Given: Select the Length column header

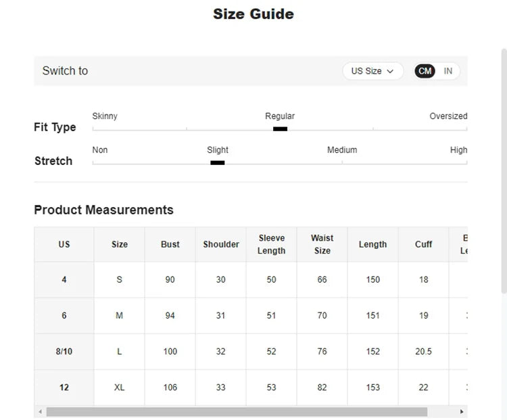Looking at the screenshot, I should pyautogui.click(x=372, y=244).
